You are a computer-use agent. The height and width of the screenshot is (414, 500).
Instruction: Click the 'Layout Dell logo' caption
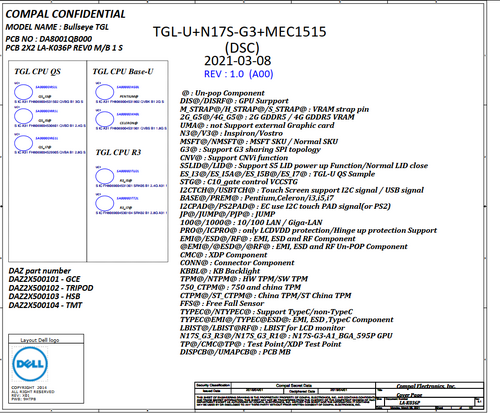[x=40, y=340]
